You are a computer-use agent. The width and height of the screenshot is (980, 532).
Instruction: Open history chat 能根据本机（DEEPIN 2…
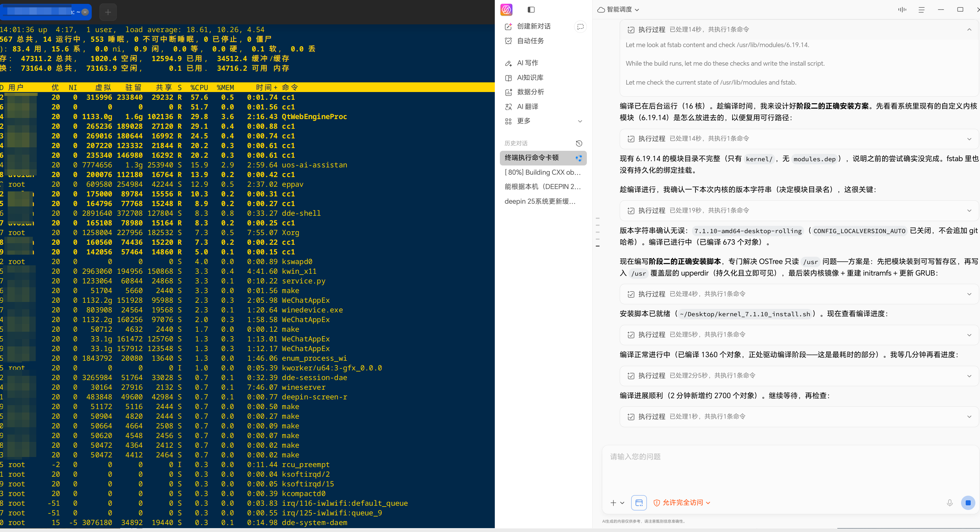pyautogui.click(x=543, y=187)
